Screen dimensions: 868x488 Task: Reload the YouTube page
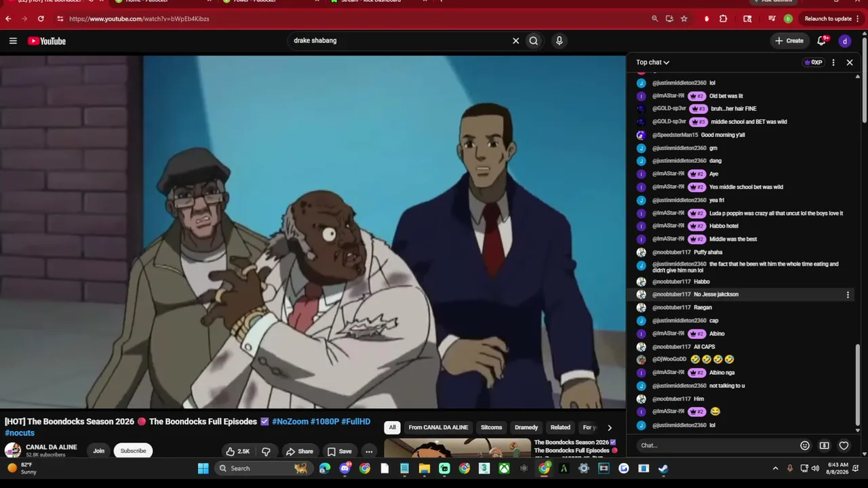41,19
